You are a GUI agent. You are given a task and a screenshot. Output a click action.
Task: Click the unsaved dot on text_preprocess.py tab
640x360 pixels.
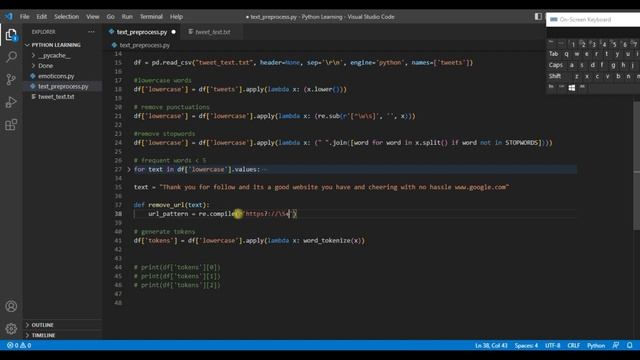[x=173, y=32]
